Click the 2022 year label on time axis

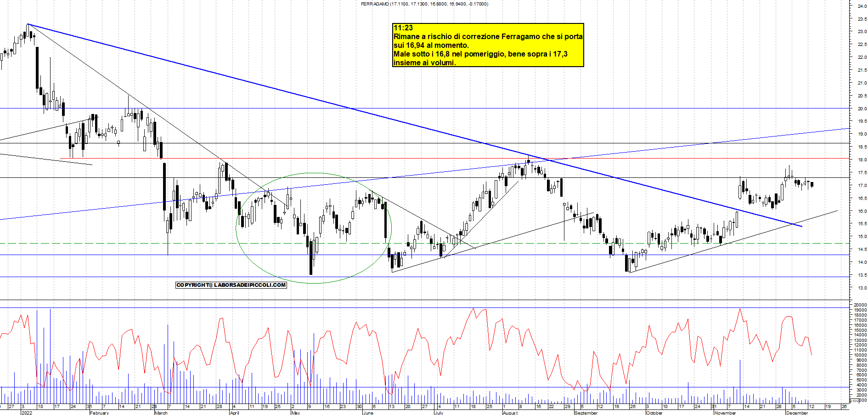[x=27, y=413]
